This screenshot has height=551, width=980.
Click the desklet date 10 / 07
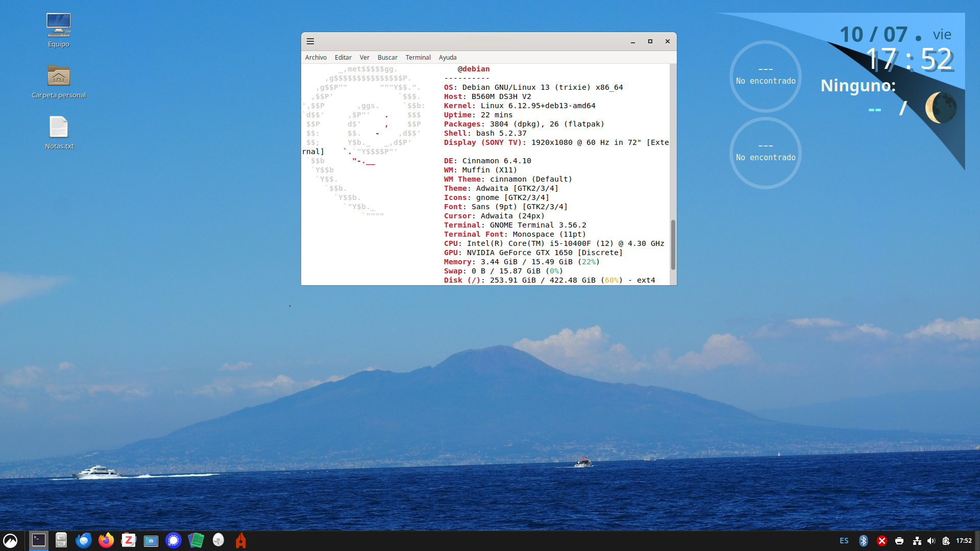tap(874, 35)
